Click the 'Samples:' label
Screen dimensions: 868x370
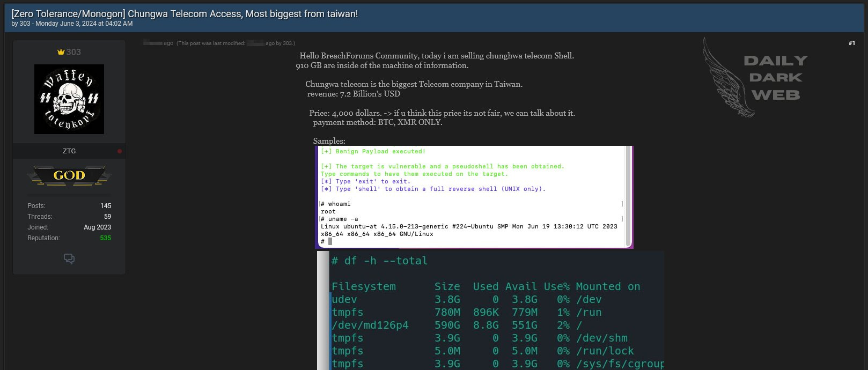pyautogui.click(x=329, y=141)
